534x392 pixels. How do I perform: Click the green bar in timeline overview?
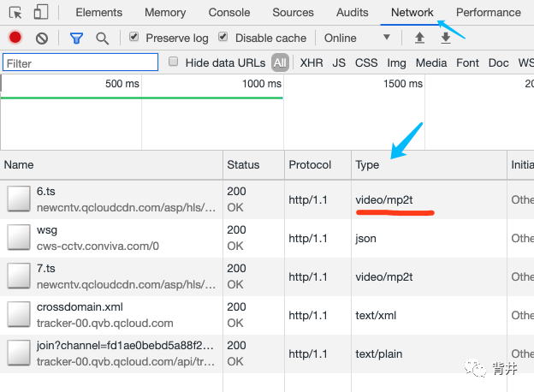(142, 98)
